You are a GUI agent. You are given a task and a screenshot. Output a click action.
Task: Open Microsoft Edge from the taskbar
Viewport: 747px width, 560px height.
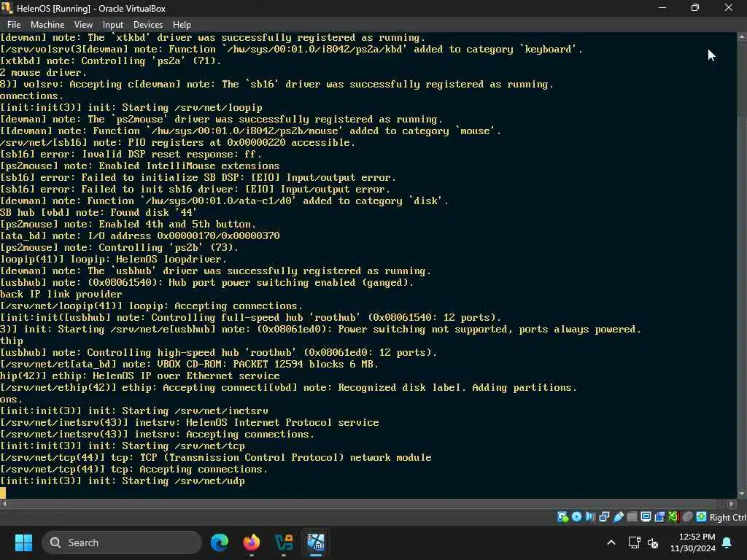coord(219,542)
